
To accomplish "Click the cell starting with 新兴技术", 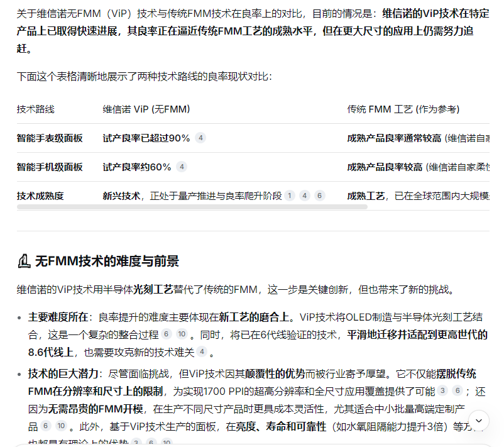I will click(192, 196).
